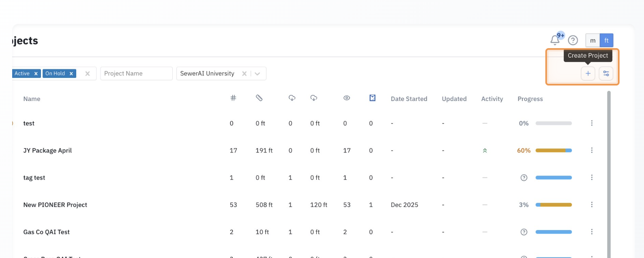Click the Dec 2025 date cell
The height and width of the screenshot is (258, 644).
click(404, 205)
